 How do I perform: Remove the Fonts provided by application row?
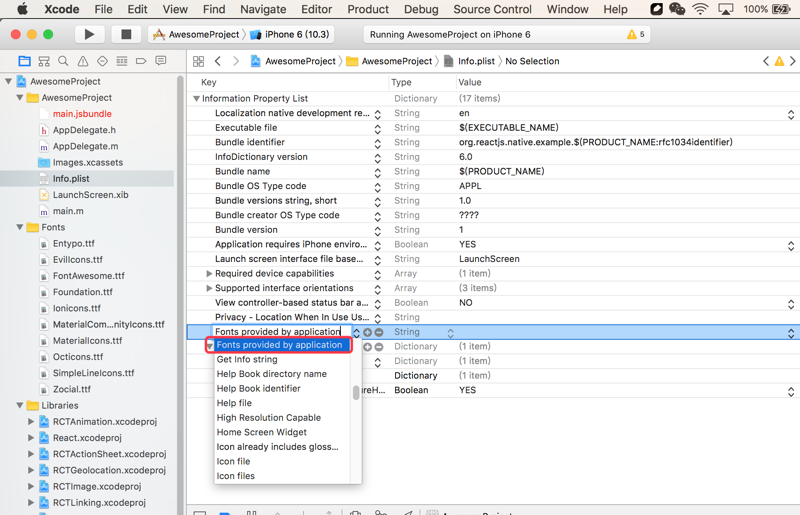pos(379,332)
